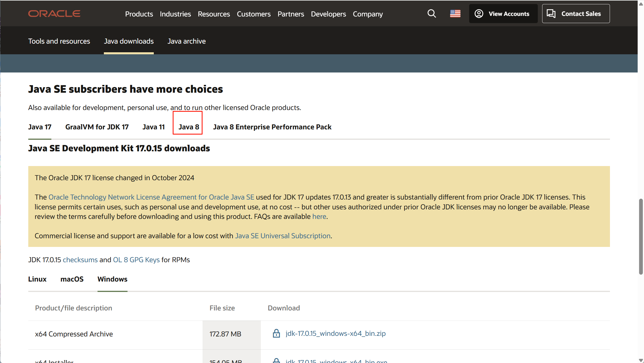Click 'Product/file description' column header

[74, 308]
